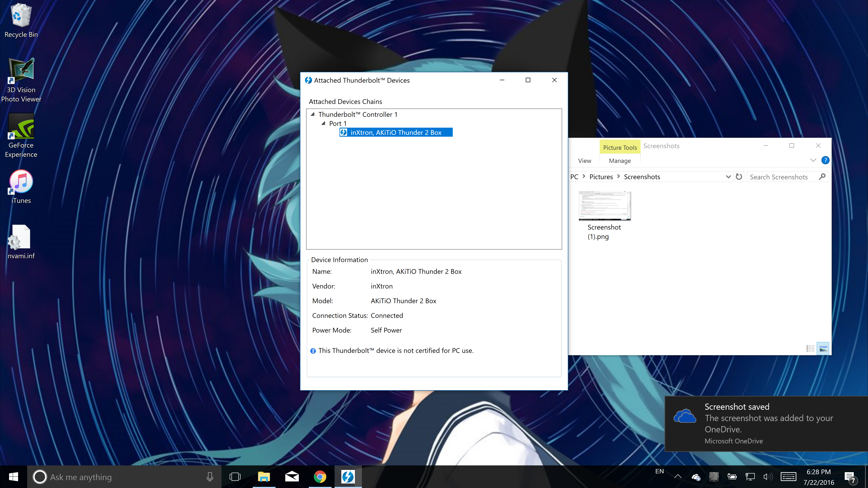
Task: Open the iTunes desktop shortcut
Action: click(21, 187)
